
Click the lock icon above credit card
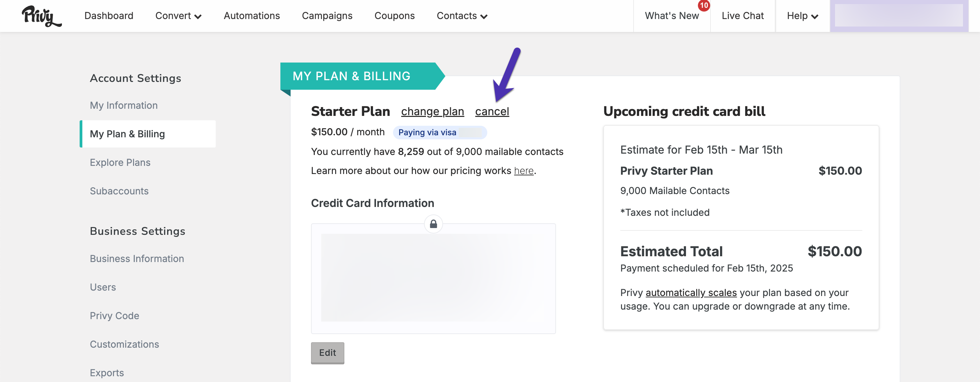(x=433, y=224)
